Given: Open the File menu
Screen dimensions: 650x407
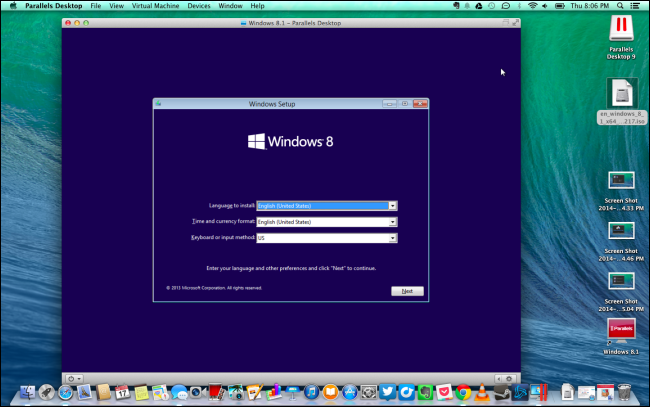Looking at the screenshot, I should coord(96,6).
